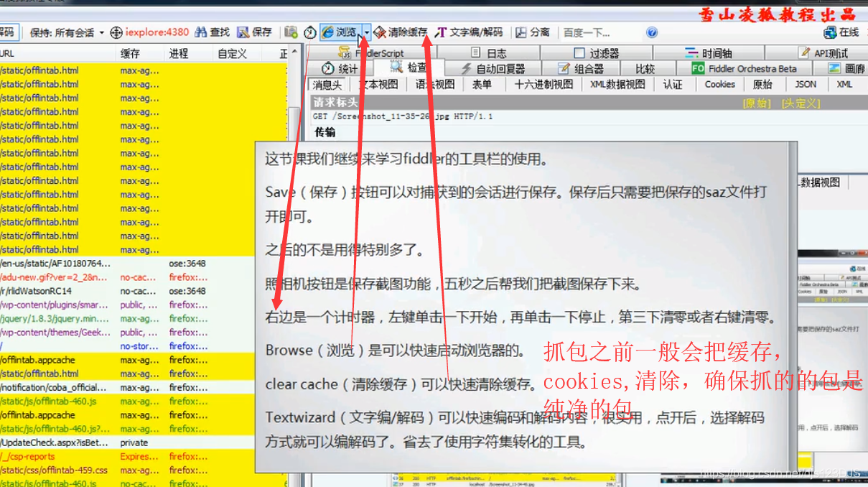Open the 保持: 所有会话 dropdown
Screen dimensions: 868x487
tap(67, 32)
